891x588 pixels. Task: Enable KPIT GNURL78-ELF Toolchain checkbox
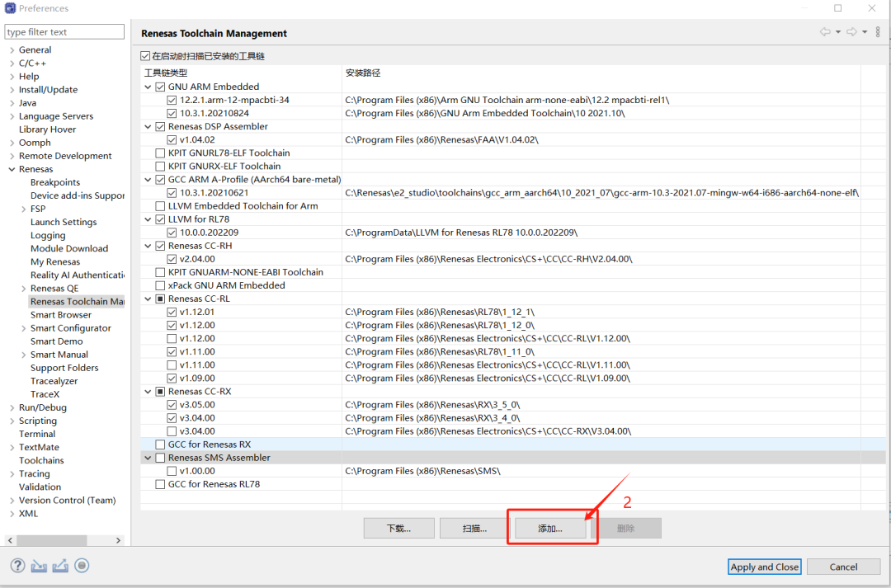tap(160, 153)
